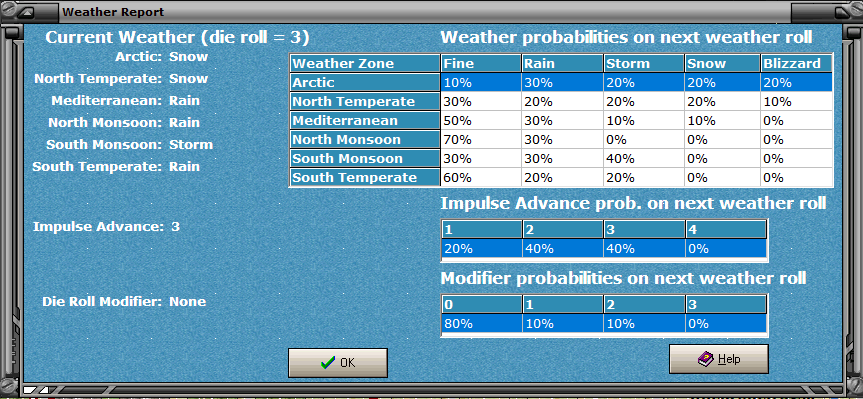
Task: Select the North Monsoon row label in table
Action: click(x=365, y=139)
